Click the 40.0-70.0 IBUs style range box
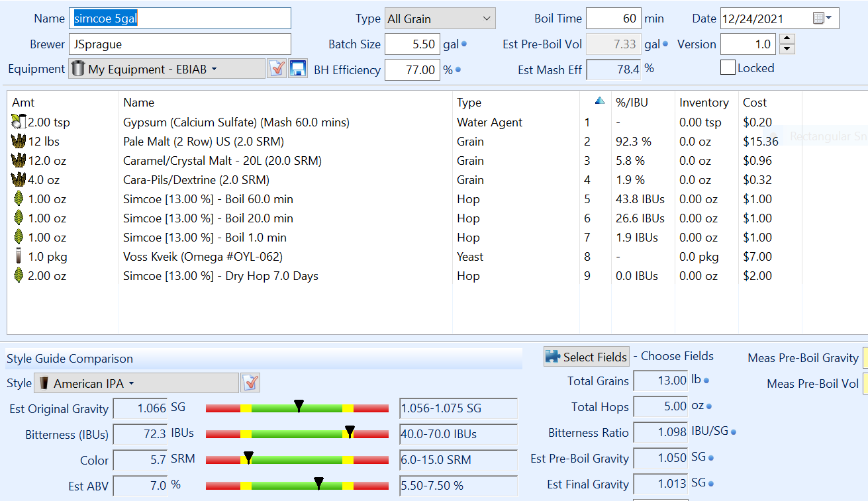 point(459,433)
